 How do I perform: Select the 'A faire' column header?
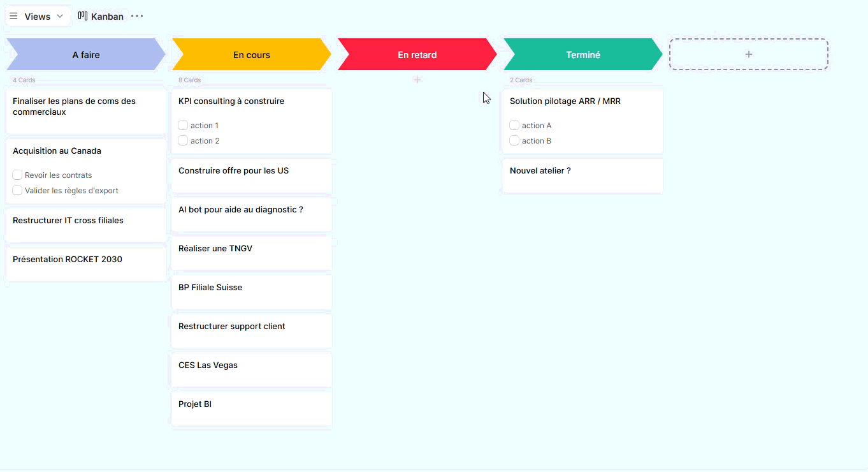[86, 55]
